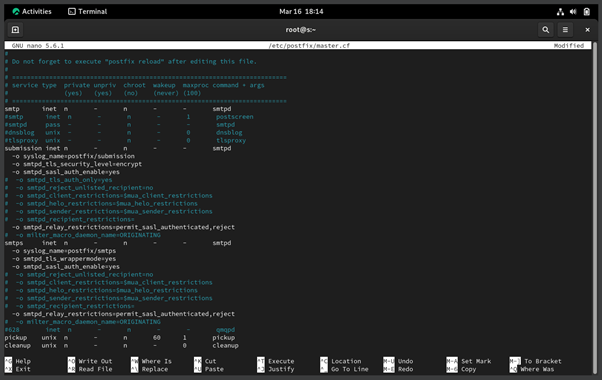Click the terminal search magnifier icon
Viewport: 602px width, 380px height.
[546, 30]
